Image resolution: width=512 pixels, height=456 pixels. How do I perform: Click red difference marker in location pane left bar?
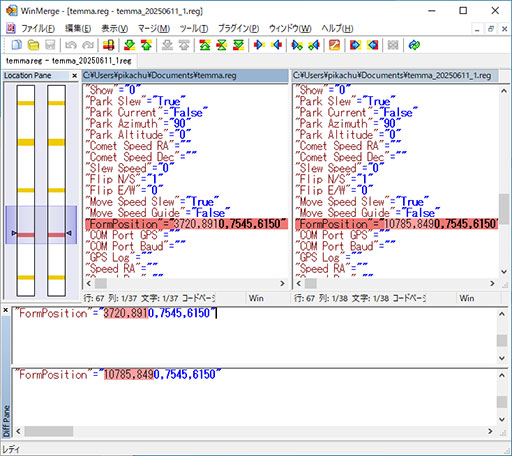[x=26, y=235]
